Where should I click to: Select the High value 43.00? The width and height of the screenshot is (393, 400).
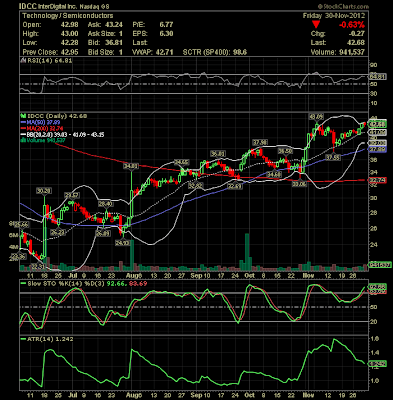70,34
